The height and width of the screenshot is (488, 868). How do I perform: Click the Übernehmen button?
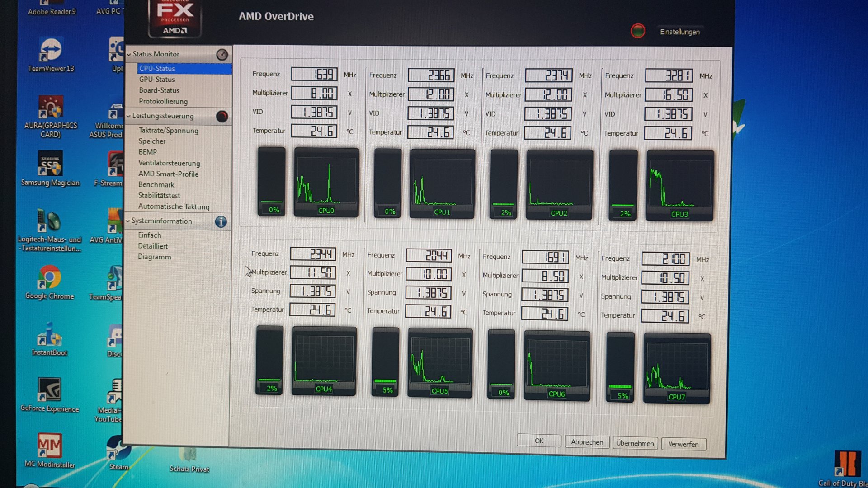coord(634,443)
